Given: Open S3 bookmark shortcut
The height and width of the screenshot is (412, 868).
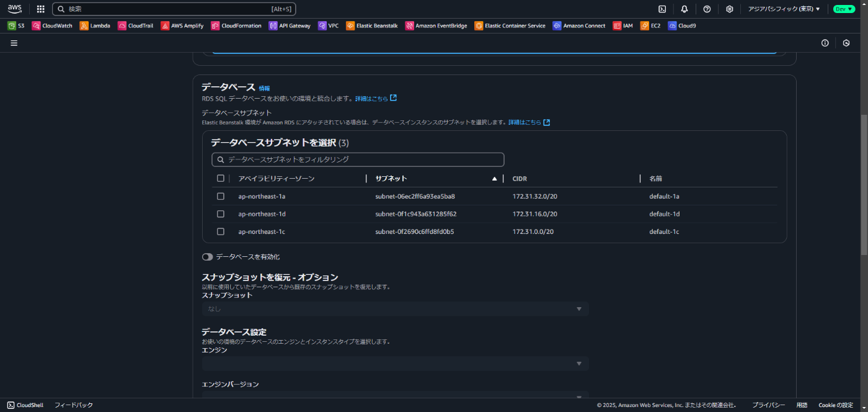Looking at the screenshot, I should point(16,26).
